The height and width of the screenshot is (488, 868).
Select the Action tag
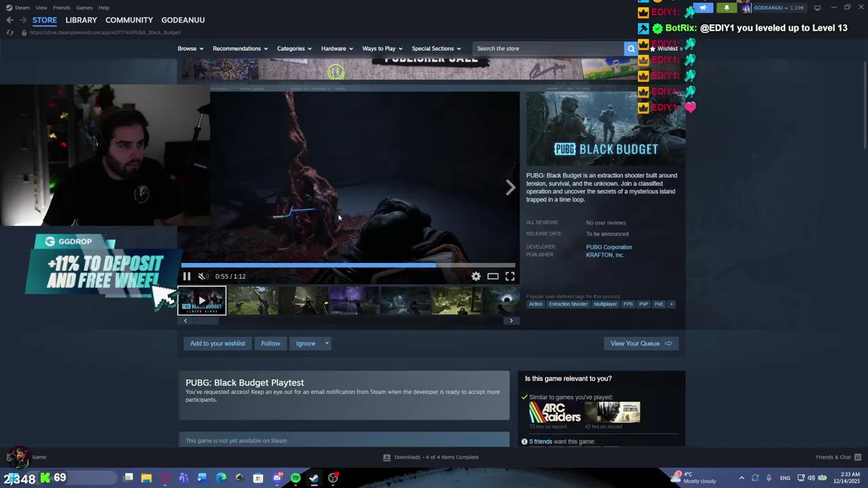click(536, 304)
